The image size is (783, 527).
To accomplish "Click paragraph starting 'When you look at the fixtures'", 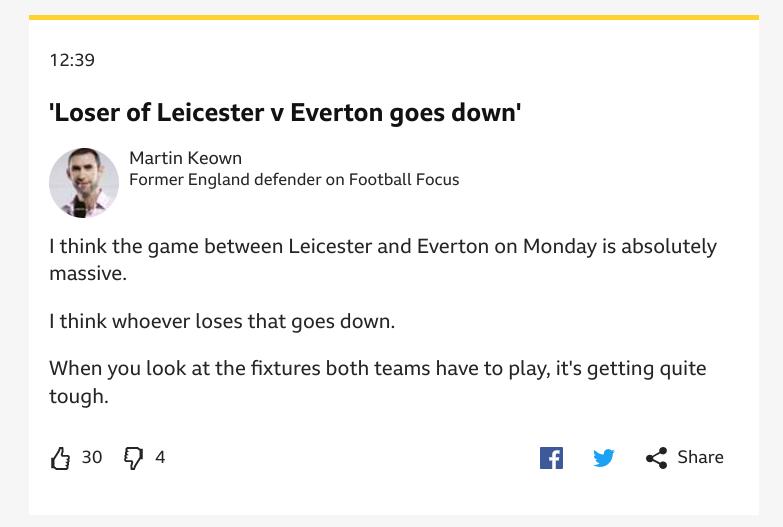I will (x=378, y=382).
